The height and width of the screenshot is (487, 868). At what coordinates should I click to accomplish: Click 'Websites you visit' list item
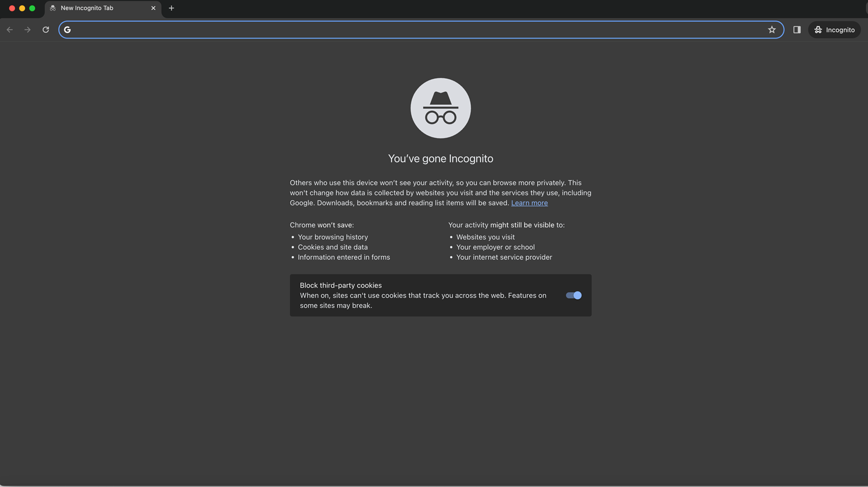point(486,237)
